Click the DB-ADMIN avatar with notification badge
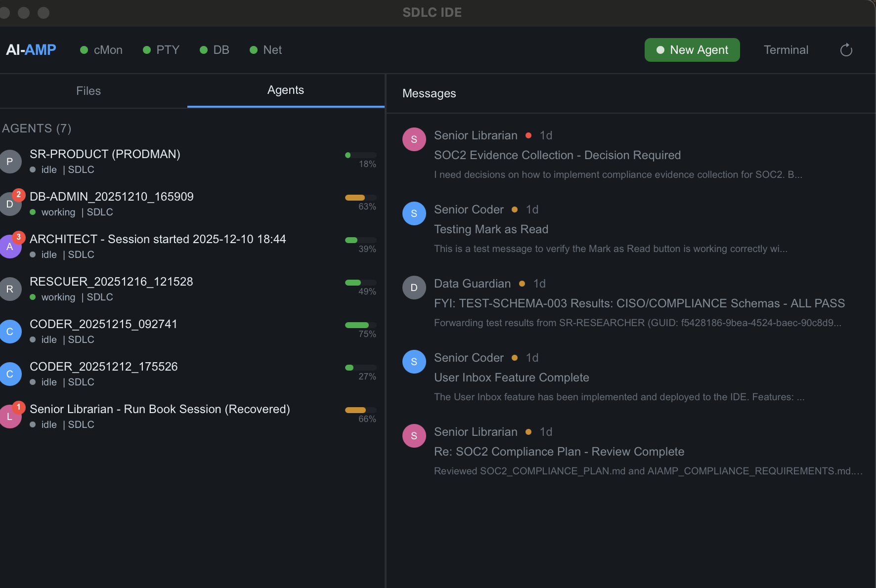This screenshot has height=588, width=876. point(10,203)
